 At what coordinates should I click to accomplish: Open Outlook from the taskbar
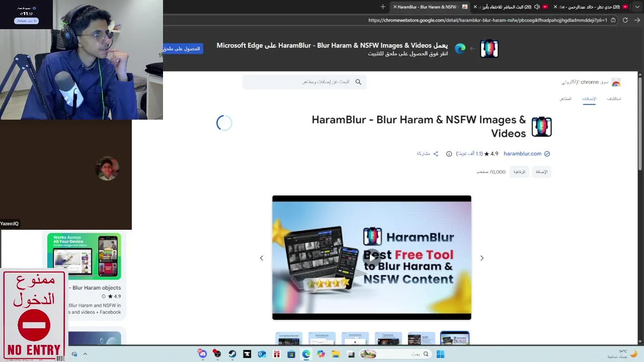point(262,354)
